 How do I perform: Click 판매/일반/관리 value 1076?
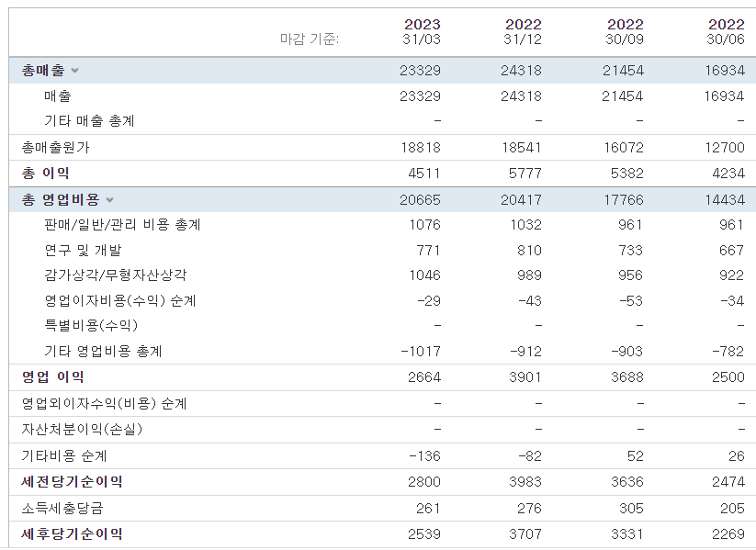pyautogui.click(x=425, y=225)
